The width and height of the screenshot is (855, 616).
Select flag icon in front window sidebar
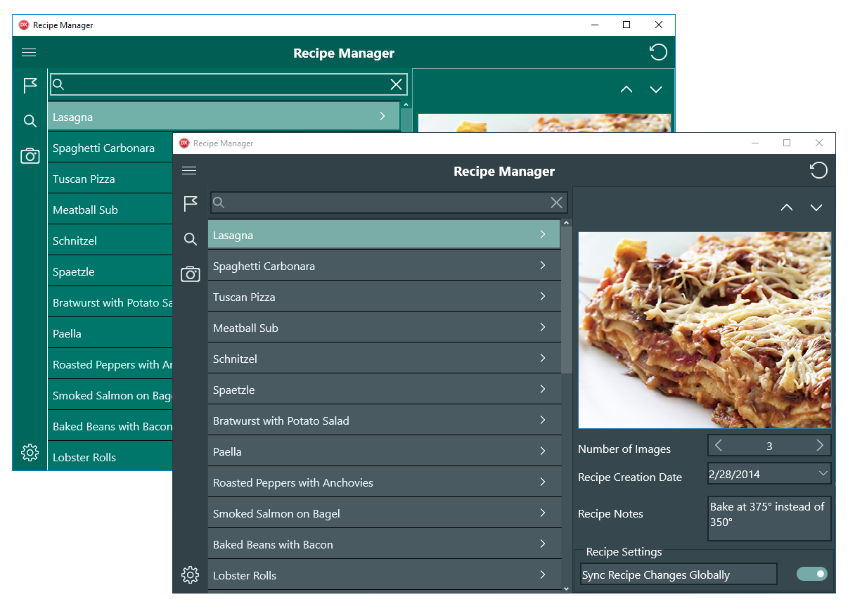191,204
